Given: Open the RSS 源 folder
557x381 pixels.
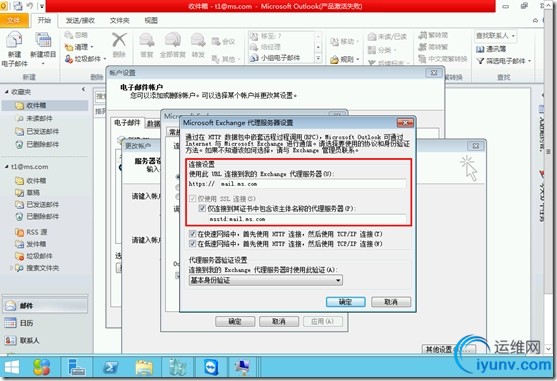Looking at the screenshot, I should [32, 232].
